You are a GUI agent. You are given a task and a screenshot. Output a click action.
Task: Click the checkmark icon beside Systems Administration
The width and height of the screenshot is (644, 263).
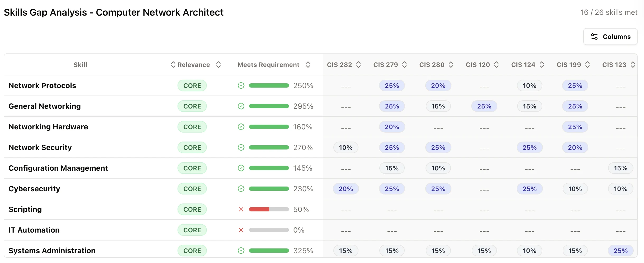pos(241,251)
